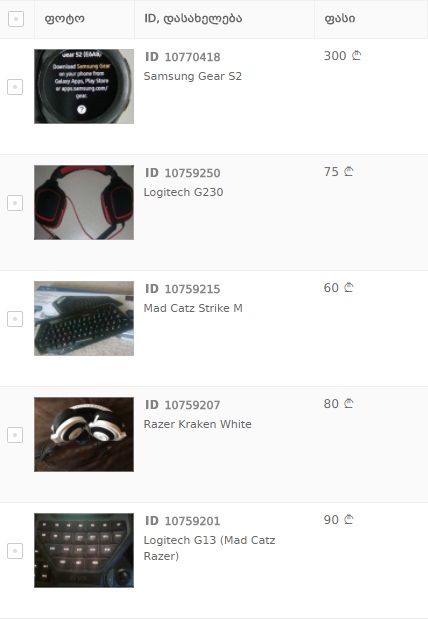Open the Razer Kraken White listing

point(197,424)
